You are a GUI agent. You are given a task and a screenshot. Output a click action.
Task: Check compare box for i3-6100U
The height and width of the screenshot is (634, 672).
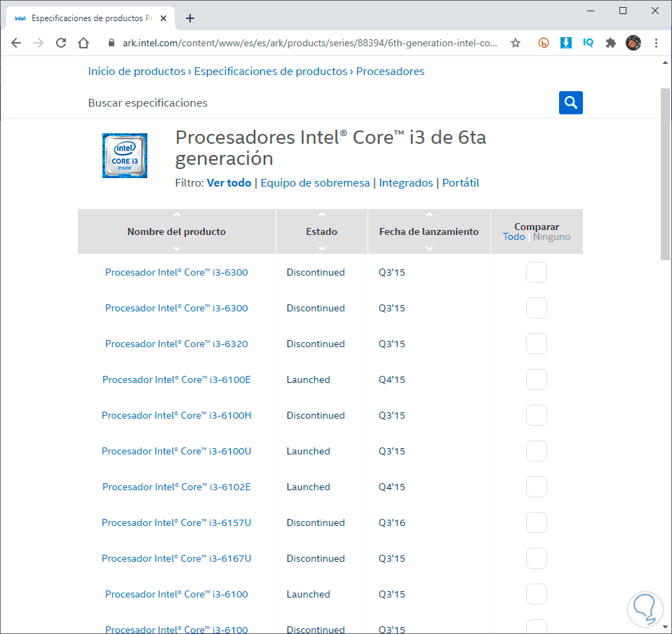click(536, 451)
